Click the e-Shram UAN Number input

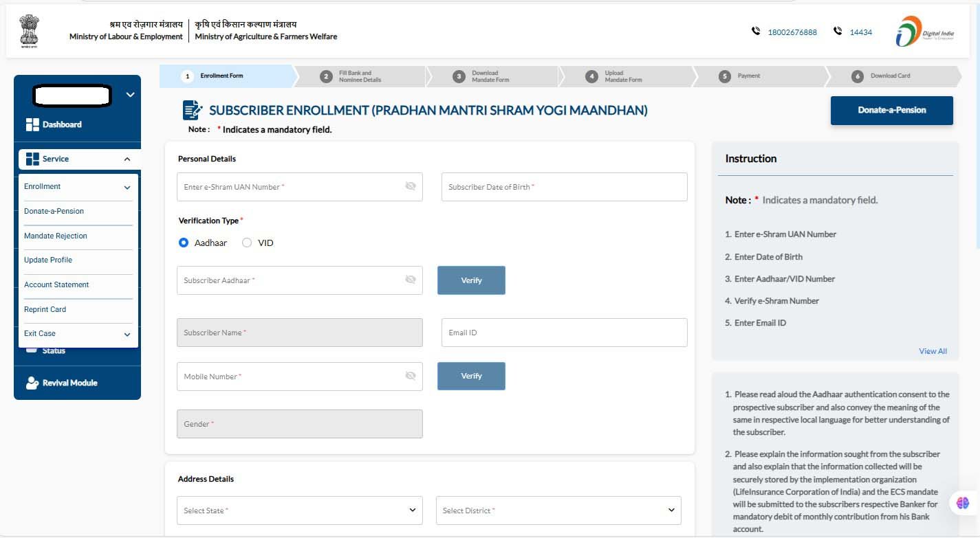[x=300, y=187]
